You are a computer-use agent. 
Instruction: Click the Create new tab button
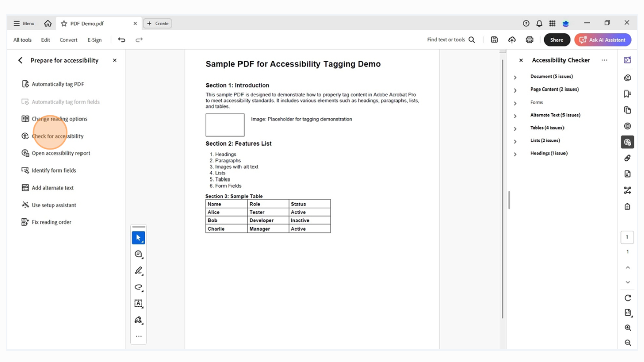157,23
